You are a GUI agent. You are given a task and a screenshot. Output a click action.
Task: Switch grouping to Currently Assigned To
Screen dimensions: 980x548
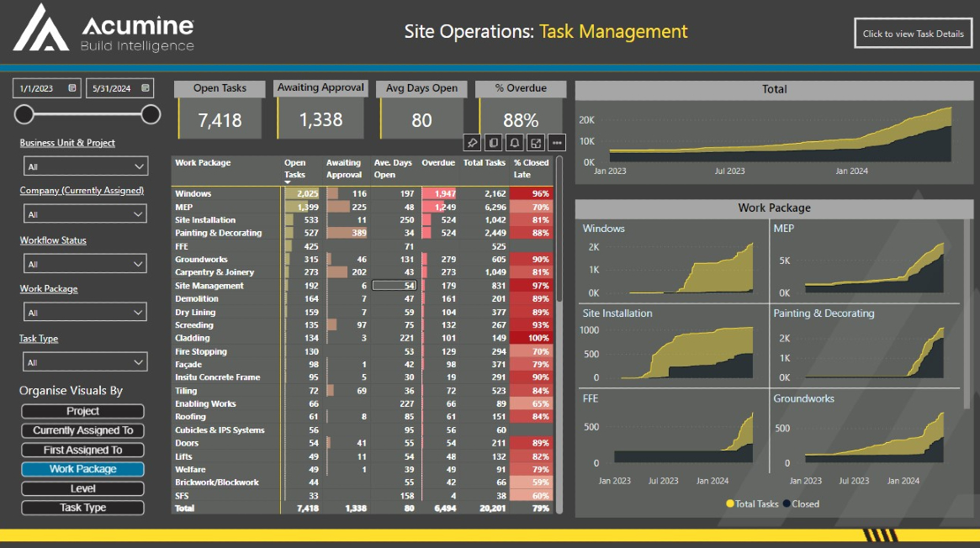pyautogui.click(x=82, y=430)
